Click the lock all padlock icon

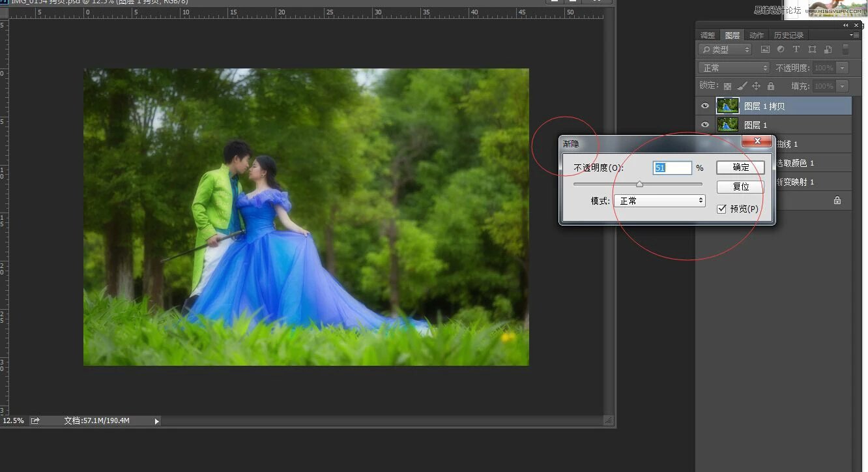pos(771,86)
